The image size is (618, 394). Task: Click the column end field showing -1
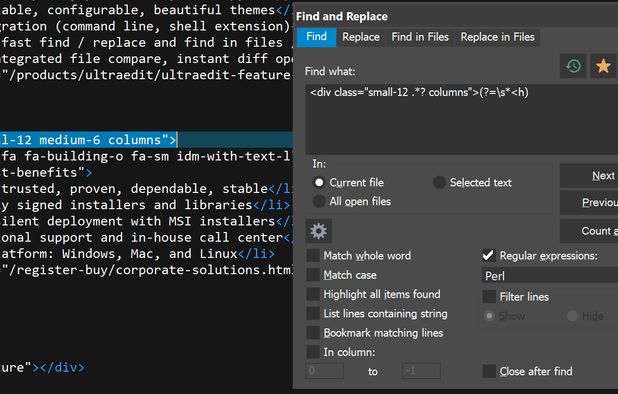(x=421, y=371)
